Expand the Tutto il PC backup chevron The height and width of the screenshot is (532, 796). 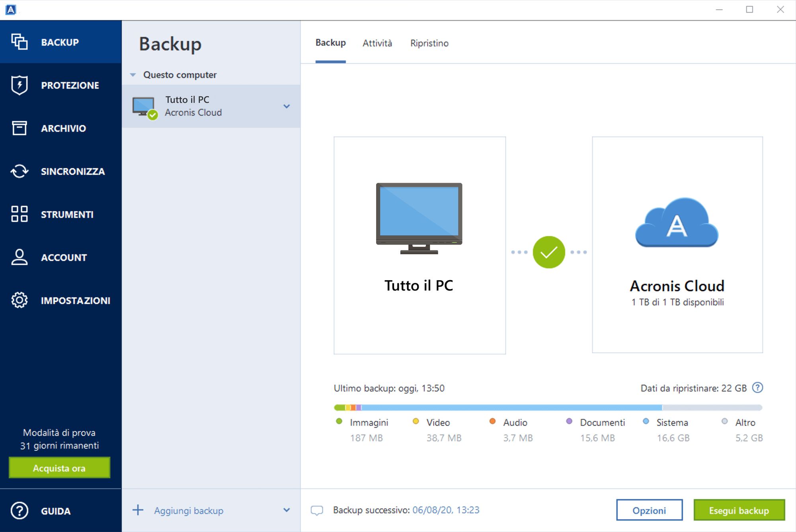[287, 106]
